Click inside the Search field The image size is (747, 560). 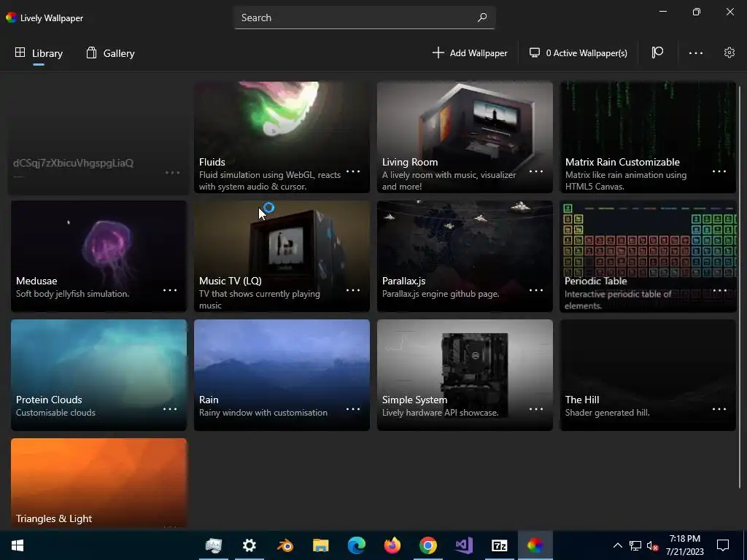(x=365, y=17)
